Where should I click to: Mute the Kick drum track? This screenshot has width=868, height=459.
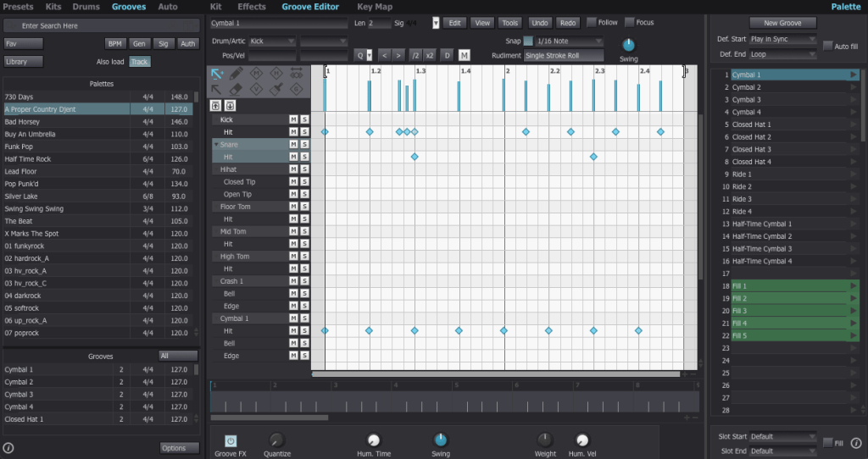tap(293, 120)
